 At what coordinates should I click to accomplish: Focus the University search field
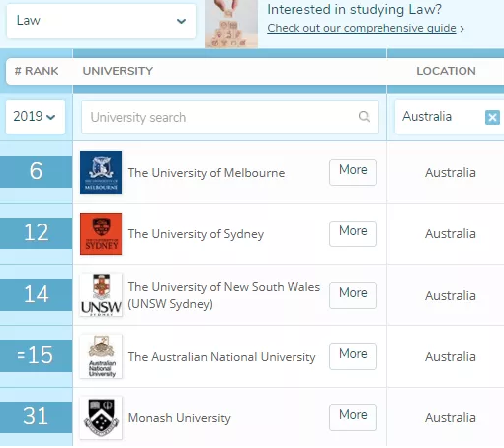click(x=230, y=117)
